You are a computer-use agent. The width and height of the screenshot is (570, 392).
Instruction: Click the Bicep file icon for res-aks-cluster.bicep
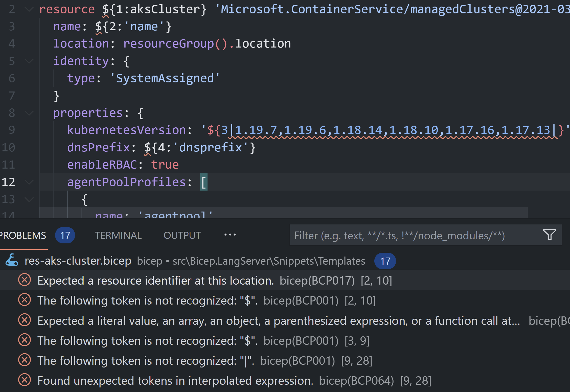tap(12, 261)
